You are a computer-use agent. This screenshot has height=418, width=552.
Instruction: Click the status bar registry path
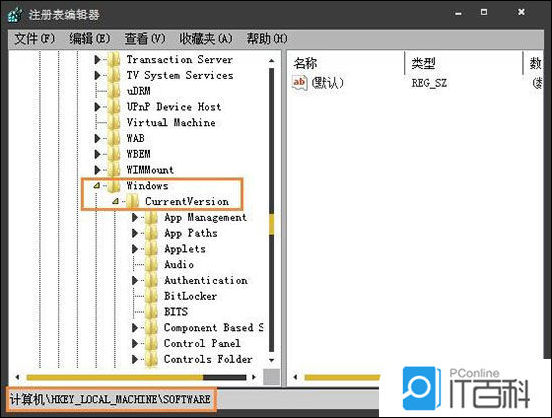[110, 399]
